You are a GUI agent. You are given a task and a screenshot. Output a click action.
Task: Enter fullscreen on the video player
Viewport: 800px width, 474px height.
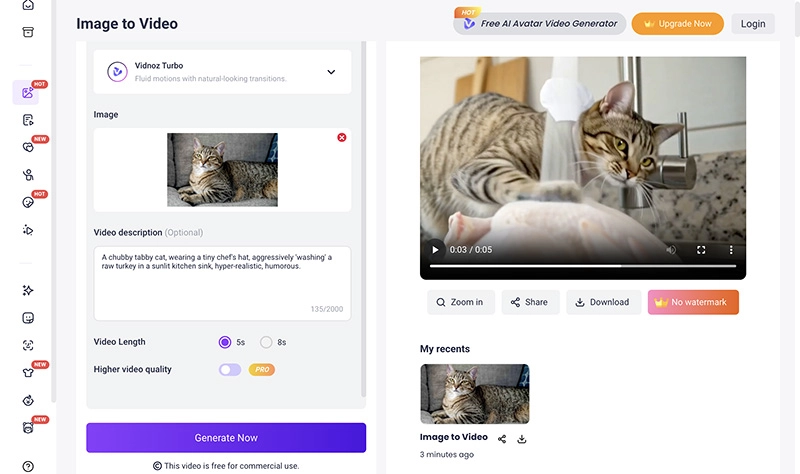[x=701, y=250]
